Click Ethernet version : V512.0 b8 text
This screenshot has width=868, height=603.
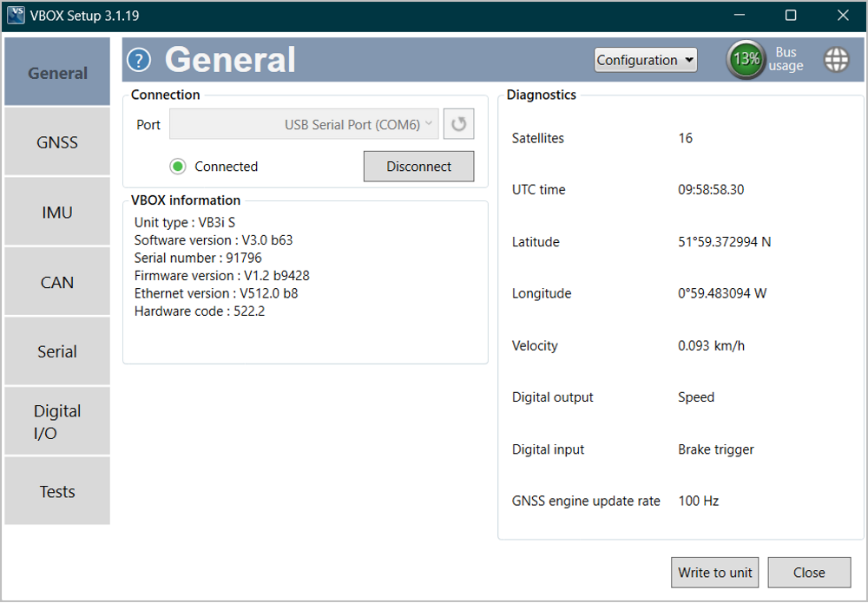(x=216, y=293)
